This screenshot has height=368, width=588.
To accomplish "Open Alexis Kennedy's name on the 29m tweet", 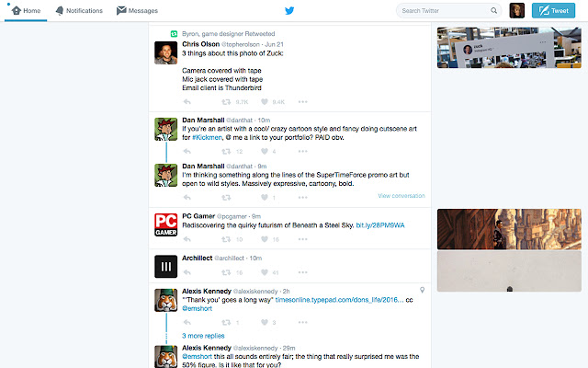I will coord(207,348).
